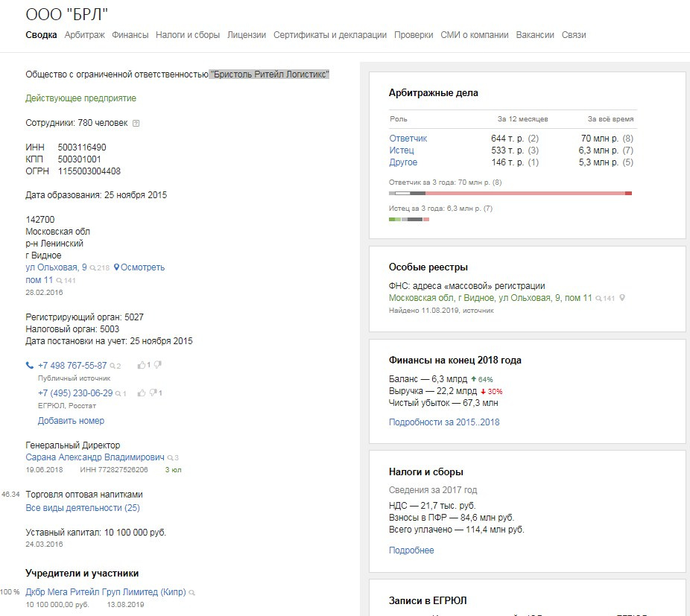Search same address пом 11 left column

pyautogui.click(x=66, y=280)
